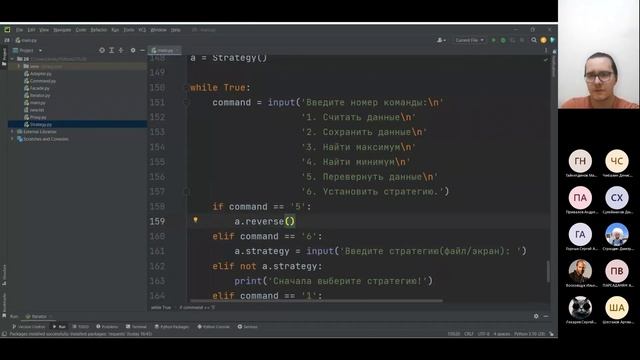
Task: Click the editor vertical scrollbar thumb
Action: pyautogui.click(x=548, y=271)
